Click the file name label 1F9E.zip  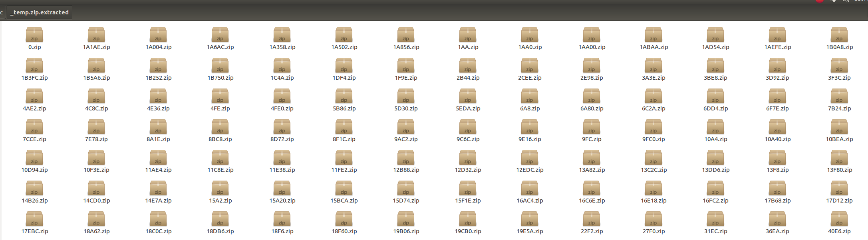tap(406, 78)
